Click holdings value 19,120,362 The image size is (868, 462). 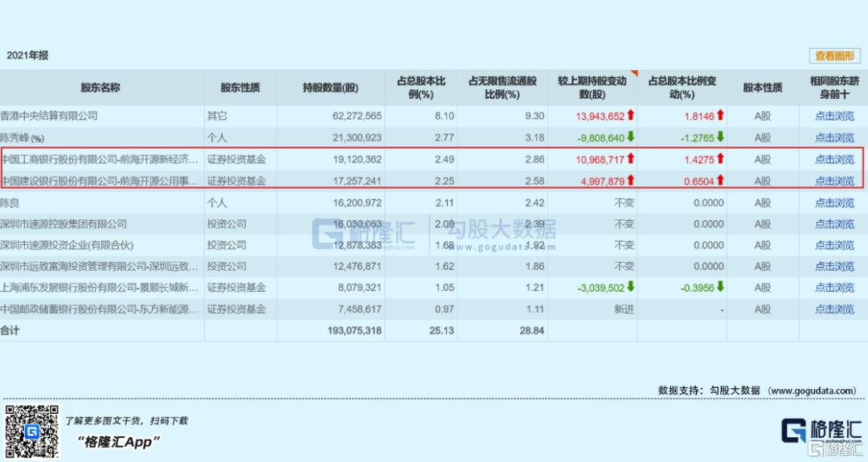[x=357, y=159]
